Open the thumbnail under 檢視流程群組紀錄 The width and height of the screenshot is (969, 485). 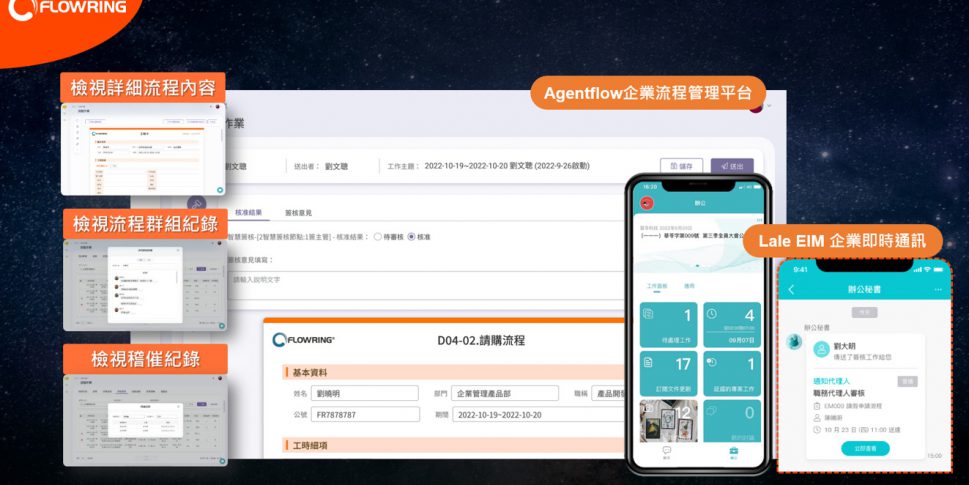(145, 285)
